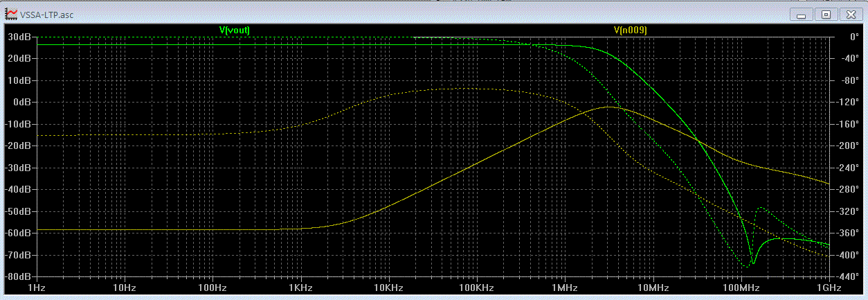Screen dimensions: 868x300
Task: Click the -320° phase axis label
Action: point(847,211)
